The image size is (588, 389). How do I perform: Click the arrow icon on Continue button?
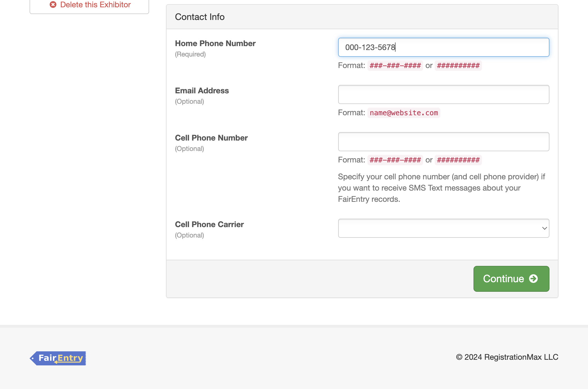[533, 279]
